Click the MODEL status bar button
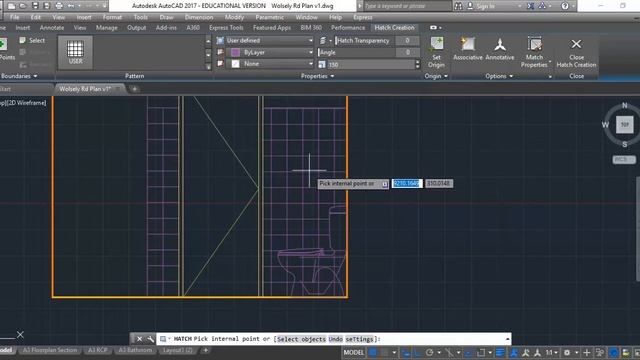640x360 pixels. (x=353, y=352)
